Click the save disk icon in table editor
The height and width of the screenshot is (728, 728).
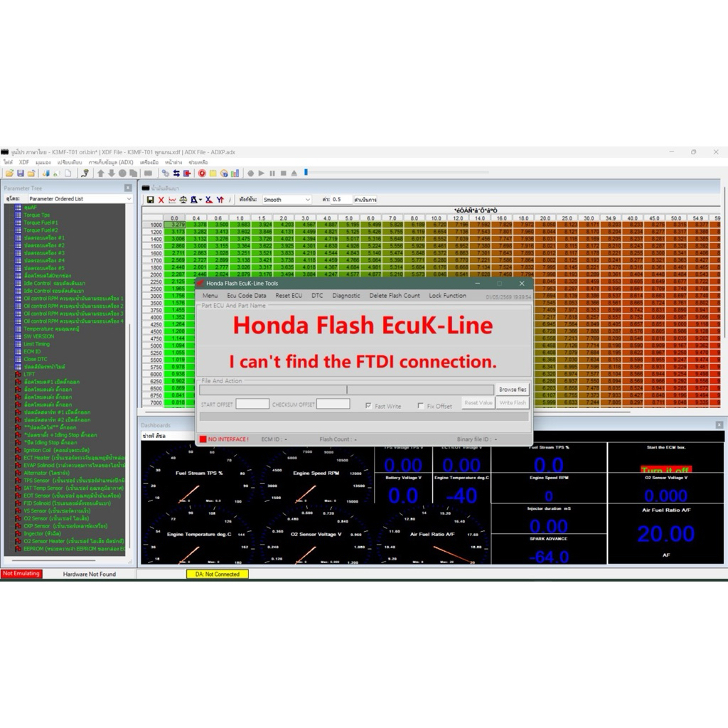coord(151,200)
